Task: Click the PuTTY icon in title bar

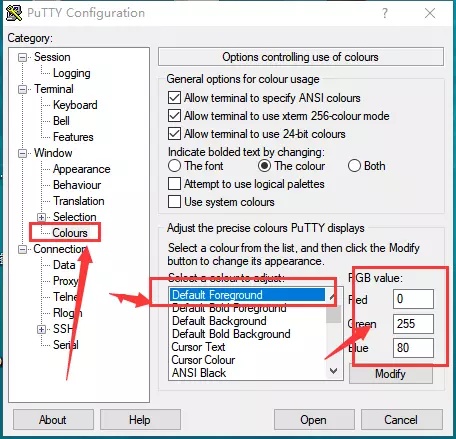Action: click(14, 13)
